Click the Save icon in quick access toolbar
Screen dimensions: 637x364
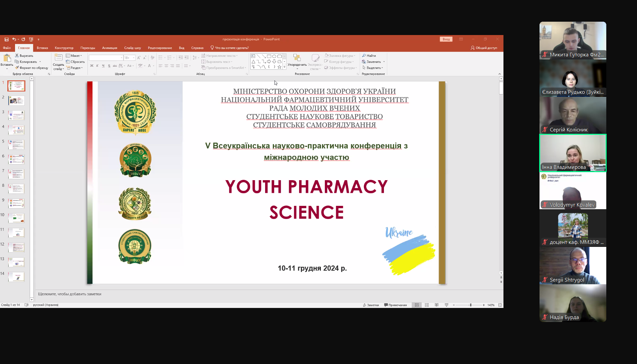(x=6, y=39)
